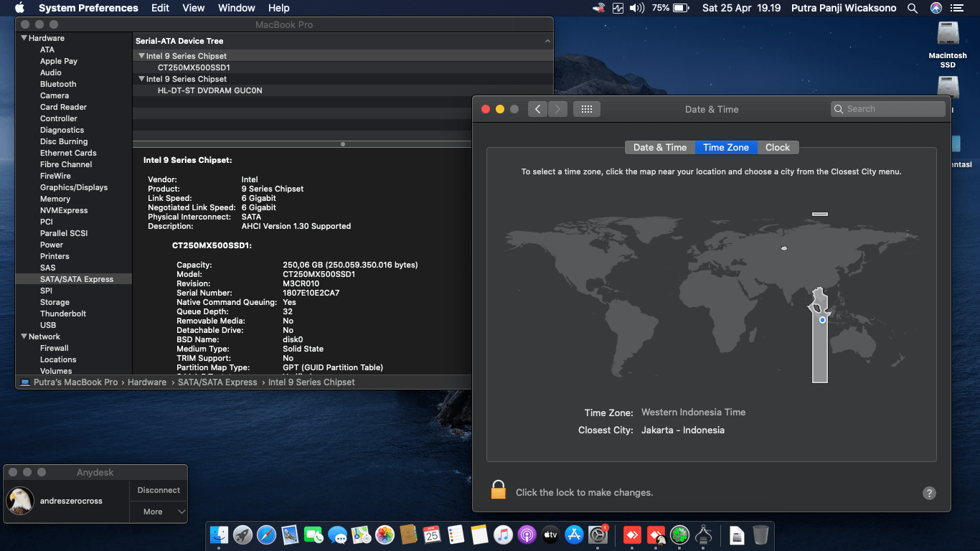Switch to the Clock tab
This screenshot has height=551, width=980.
778,147
